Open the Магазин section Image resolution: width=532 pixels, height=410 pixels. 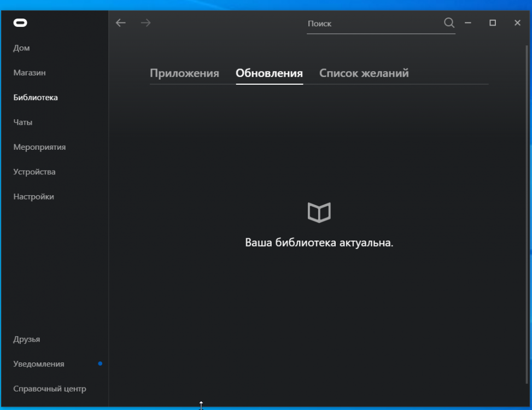tap(30, 73)
